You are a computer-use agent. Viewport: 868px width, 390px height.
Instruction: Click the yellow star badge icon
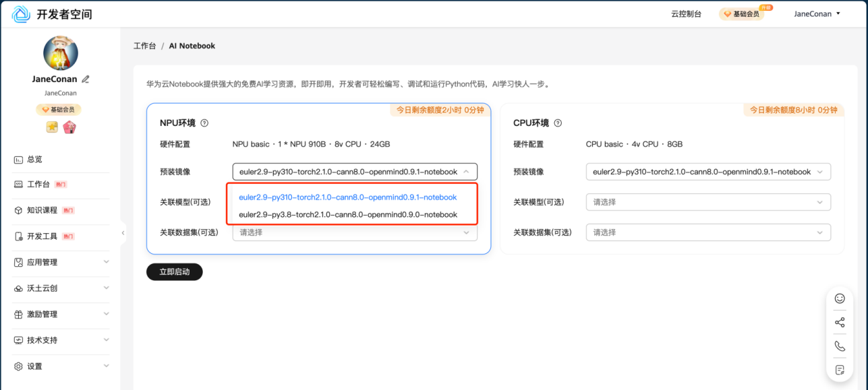tap(52, 127)
